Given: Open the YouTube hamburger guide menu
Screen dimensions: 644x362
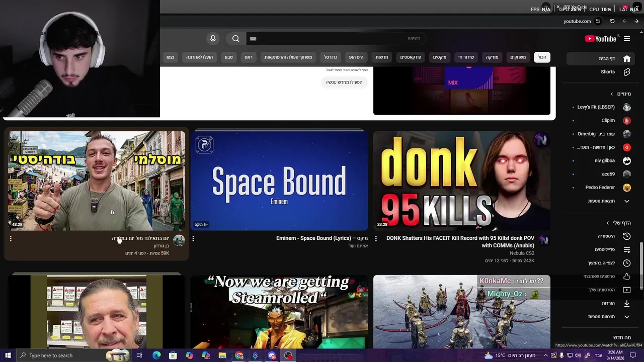Looking at the screenshot, I should click(x=627, y=39).
